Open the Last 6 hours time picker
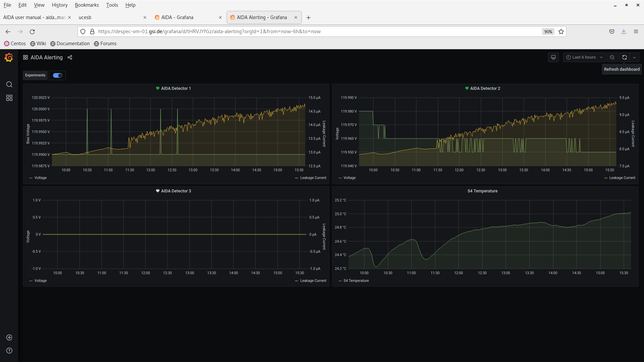This screenshot has width=644, height=362. (584, 57)
